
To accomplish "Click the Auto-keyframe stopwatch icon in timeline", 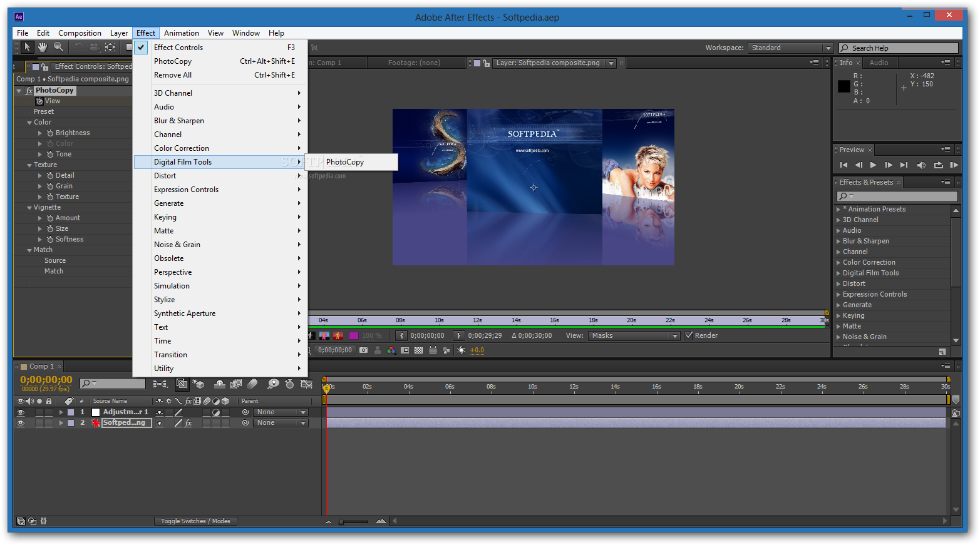I will [289, 384].
